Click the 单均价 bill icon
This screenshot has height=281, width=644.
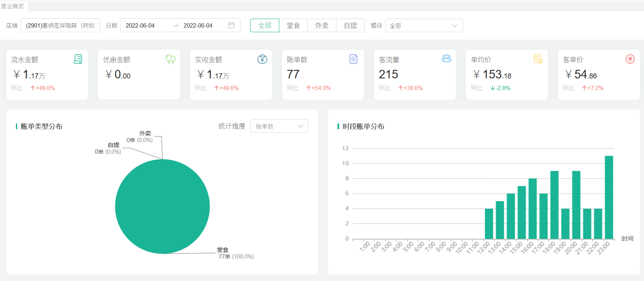[x=538, y=59]
